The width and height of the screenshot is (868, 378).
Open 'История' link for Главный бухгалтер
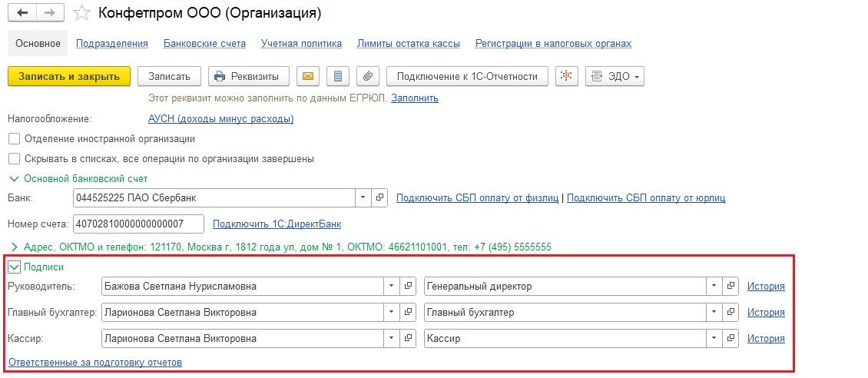coord(766,313)
